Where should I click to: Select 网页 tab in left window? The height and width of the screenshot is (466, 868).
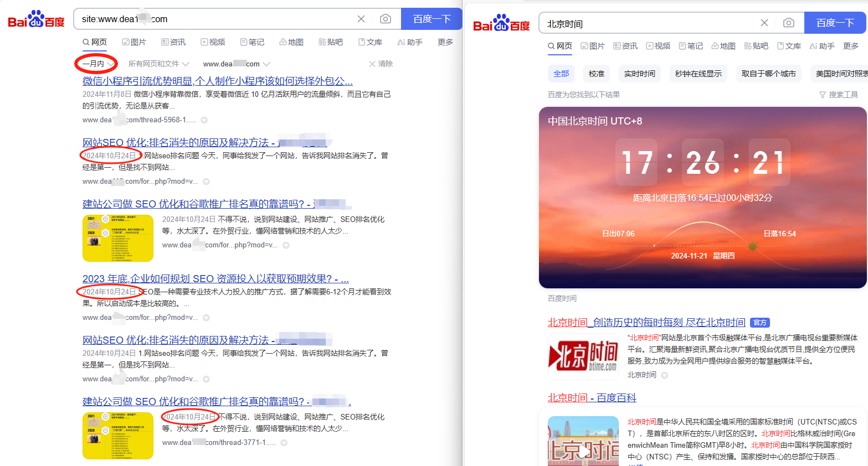click(95, 42)
